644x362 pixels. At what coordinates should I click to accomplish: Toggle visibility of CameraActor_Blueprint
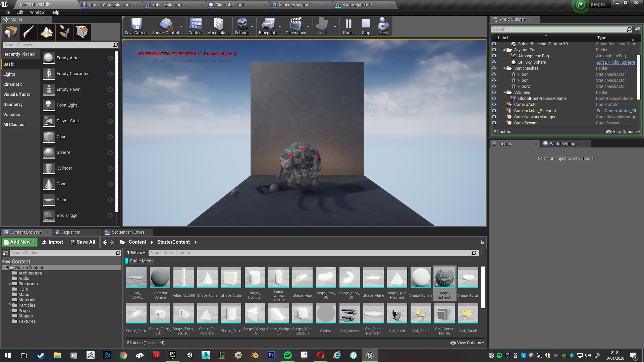coord(494,111)
